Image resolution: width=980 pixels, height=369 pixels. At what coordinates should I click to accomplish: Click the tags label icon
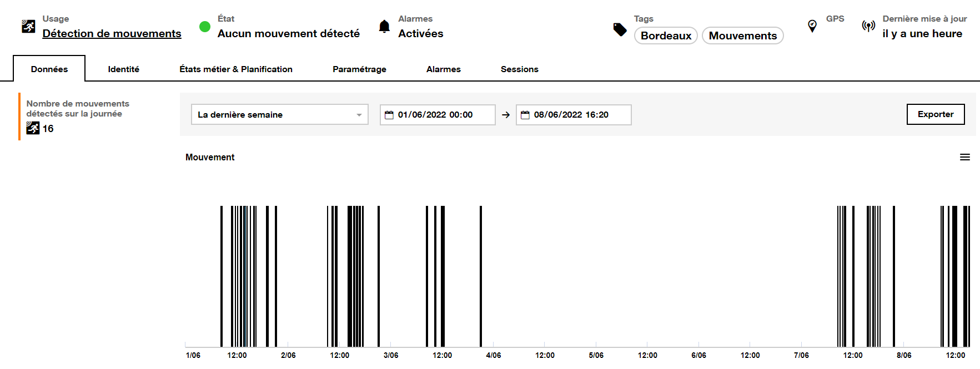[620, 29]
